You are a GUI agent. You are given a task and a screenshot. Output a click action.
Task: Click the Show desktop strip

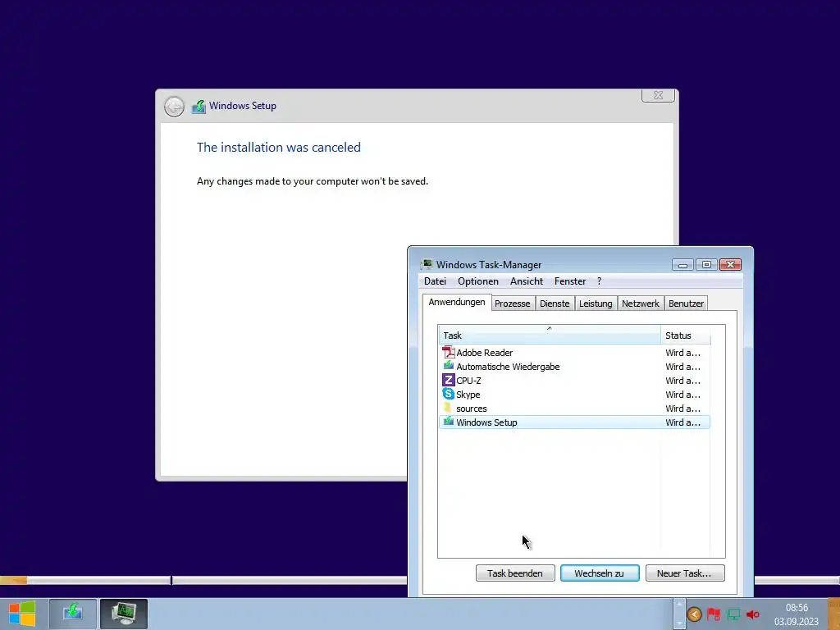click(x=834, y=614)
